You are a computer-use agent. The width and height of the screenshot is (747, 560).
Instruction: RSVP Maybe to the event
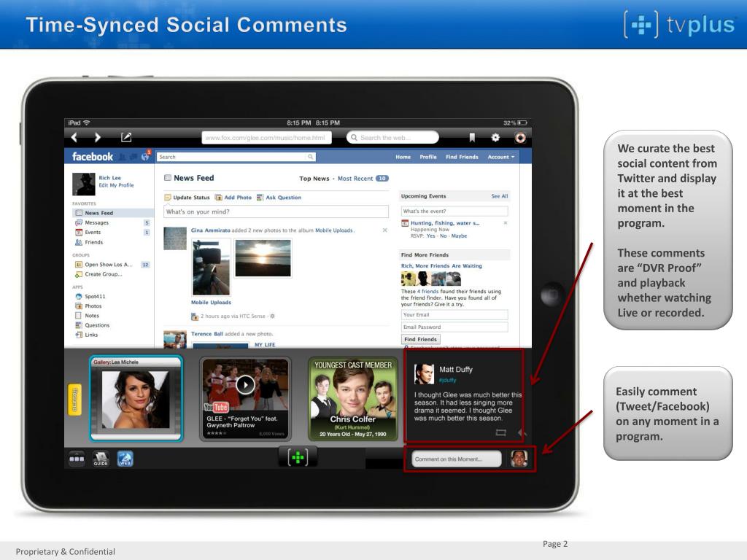tap(459, 236)
